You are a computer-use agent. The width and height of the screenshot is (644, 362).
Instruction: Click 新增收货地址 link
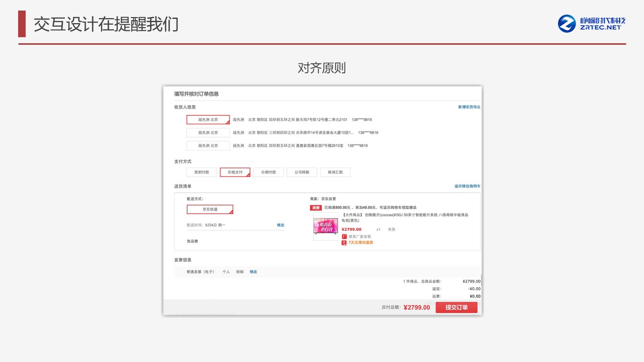pyautogui.click(x=469, y=107)
